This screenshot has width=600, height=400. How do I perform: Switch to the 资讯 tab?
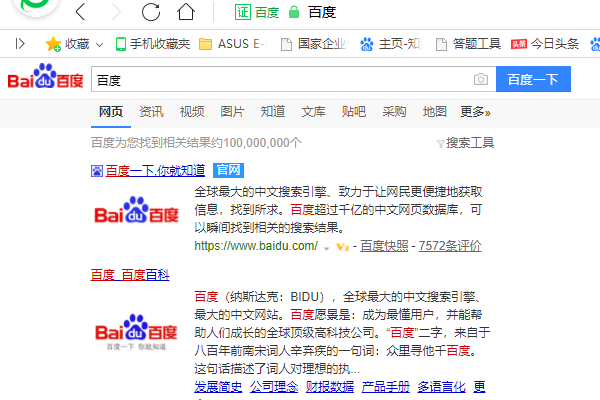tap(151, 111)
